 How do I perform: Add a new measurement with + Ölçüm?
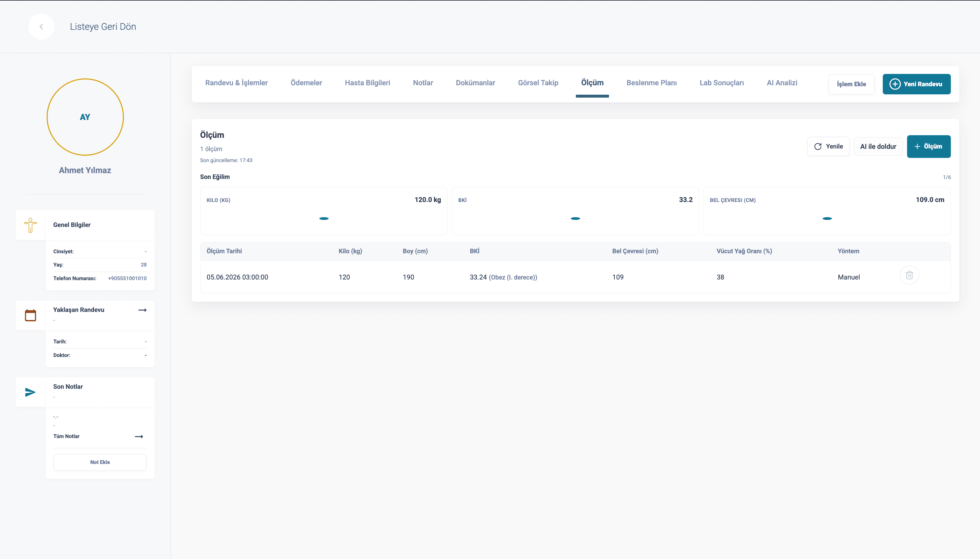928,146
